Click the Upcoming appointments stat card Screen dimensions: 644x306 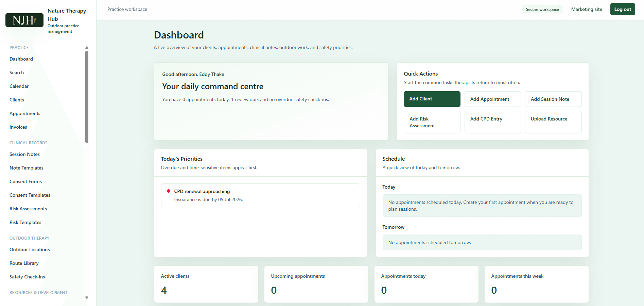point(316,284)
